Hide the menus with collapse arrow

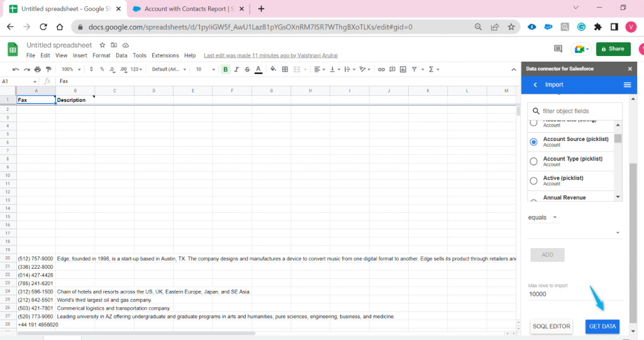(514, 69)
